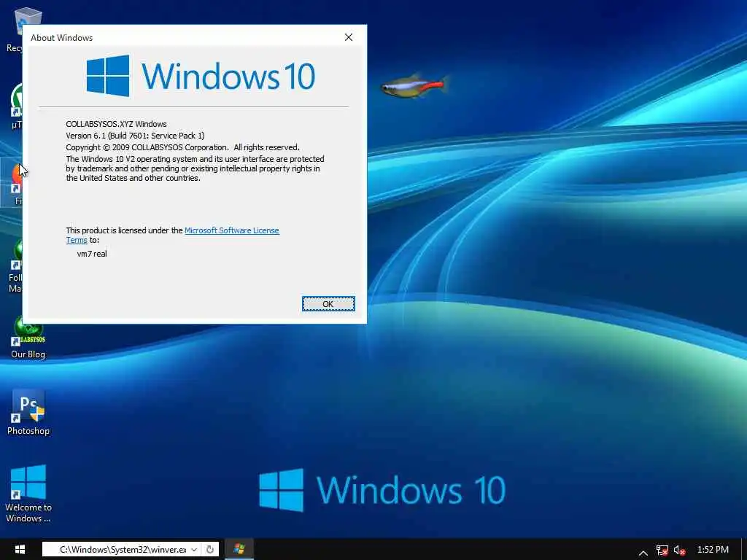Open the Photoshop desktop shortcut
747x560 pixels.
(28, 413)
